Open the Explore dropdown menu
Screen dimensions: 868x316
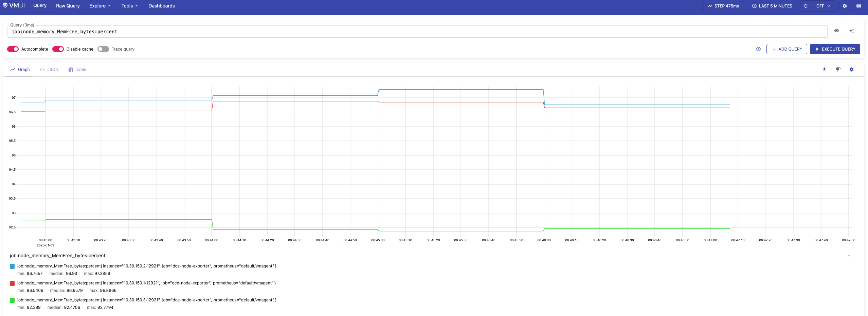[100, 6]
